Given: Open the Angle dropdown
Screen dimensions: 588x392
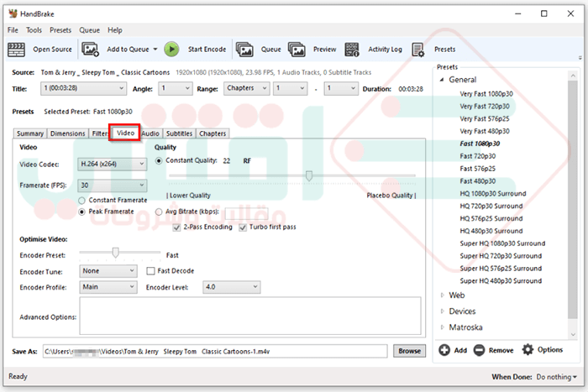Looking at the screenshot, I should point(175,88).
